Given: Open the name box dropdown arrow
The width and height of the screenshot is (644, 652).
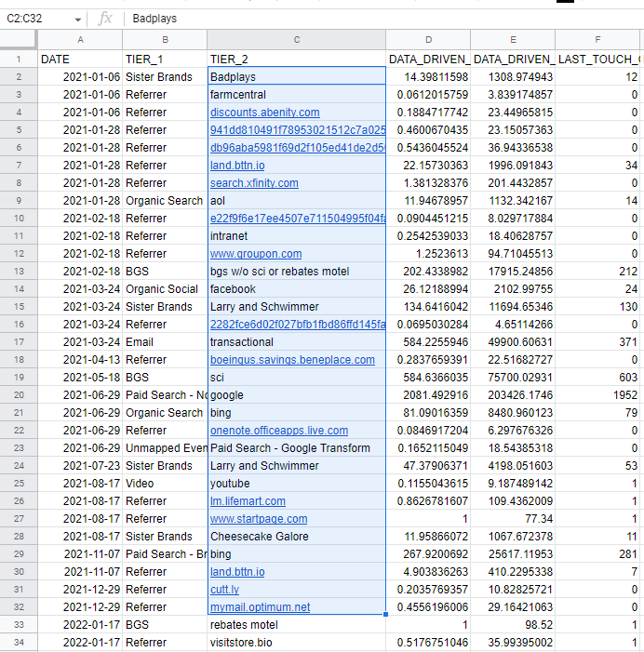Looking at the screenshot, I should click(x=78, y=20).
